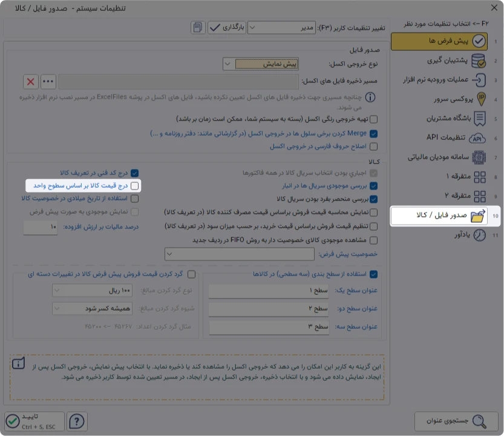Viewport: 504px width, 436px height.
Task: Click the copy settings icon beside بارگذاری
Action: [x=198, y=27]
